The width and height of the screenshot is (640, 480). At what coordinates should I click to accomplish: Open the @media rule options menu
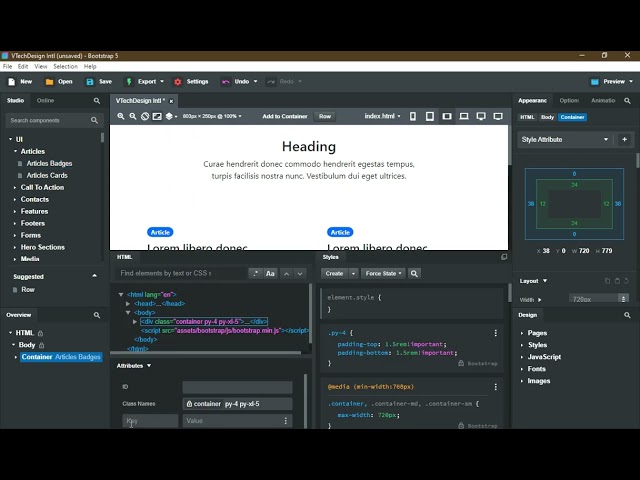coord(496,387)
